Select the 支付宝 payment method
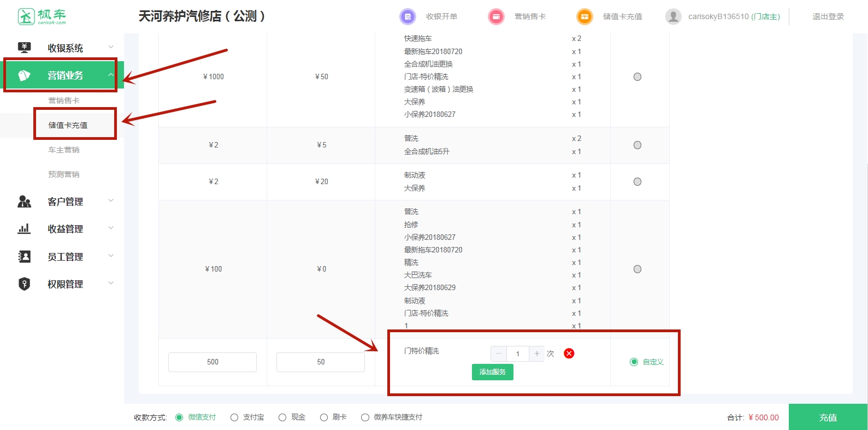Image resolution: width=868 pixels, height=430 pixels. [234, 417]
